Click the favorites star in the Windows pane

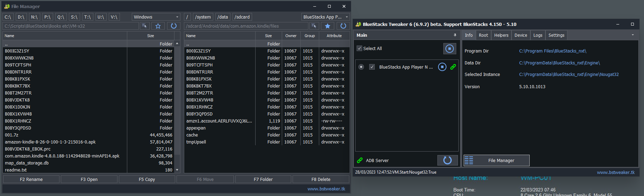click(158, 26)
